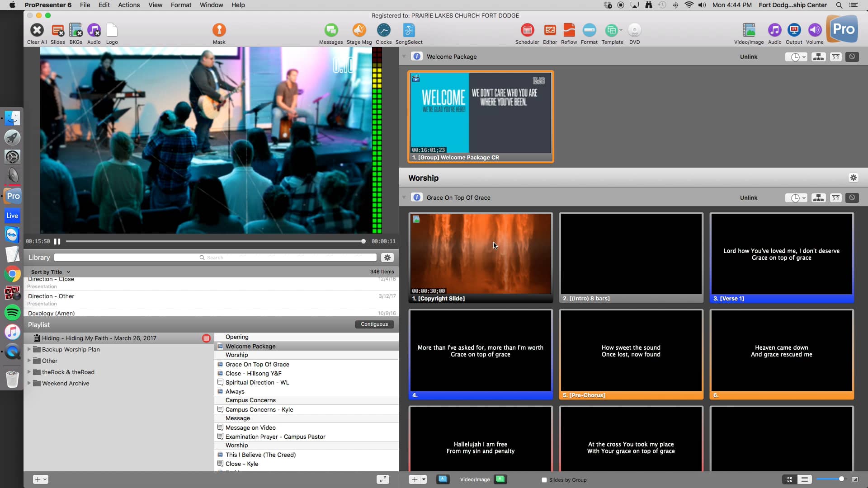Image resolution: width=868 pixels, height=488 pixels.
Task: Adjust the slide thumbnail size slider
Action: (841, 479)
